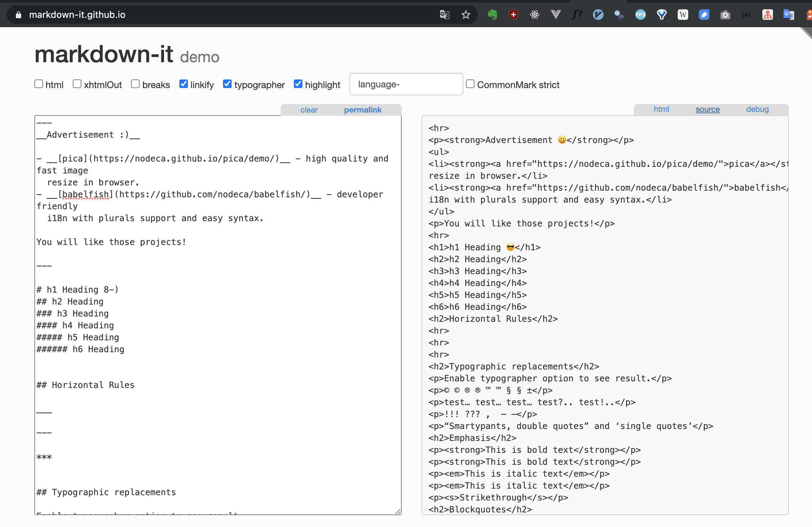Switch to the debug output tab
The image size is (812, 527).
[x=757, y=109]
